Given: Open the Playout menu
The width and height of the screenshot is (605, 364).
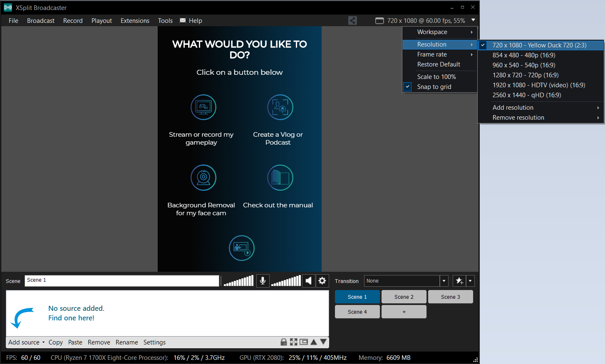Looking at the screenshot, I should [102, 21].
